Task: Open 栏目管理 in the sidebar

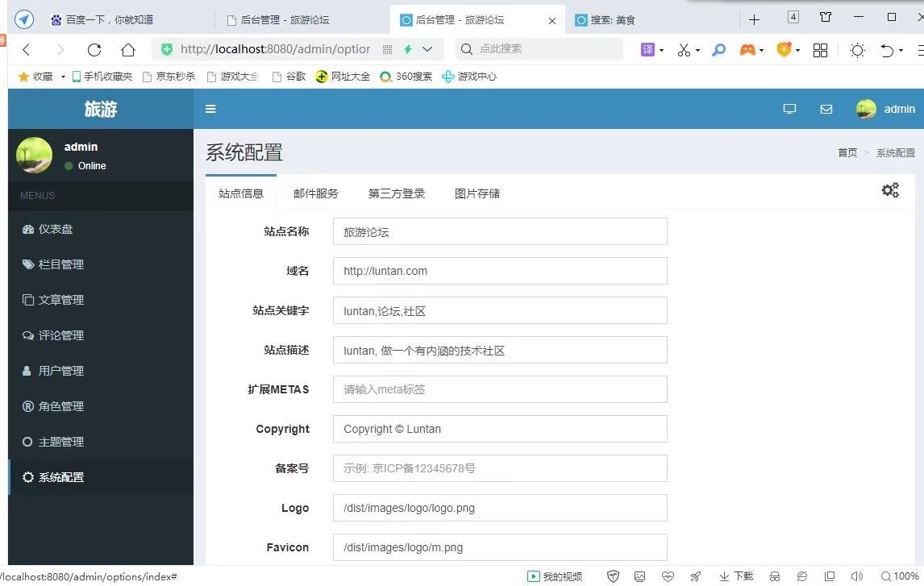Action: [101, 264]
